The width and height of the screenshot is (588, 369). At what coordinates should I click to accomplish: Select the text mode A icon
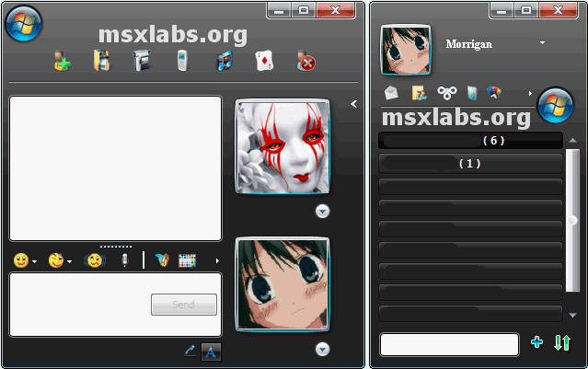(x=211, y=352)
